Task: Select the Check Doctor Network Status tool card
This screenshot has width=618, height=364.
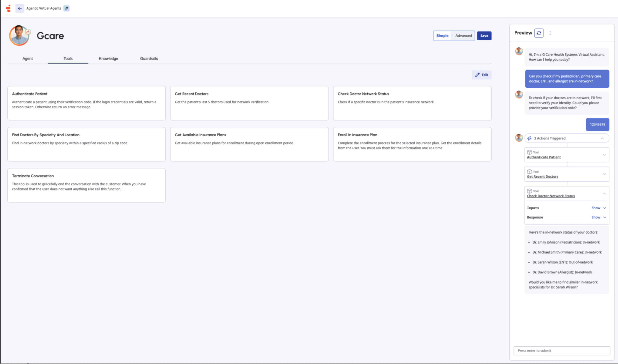Action: coord(412,103)
